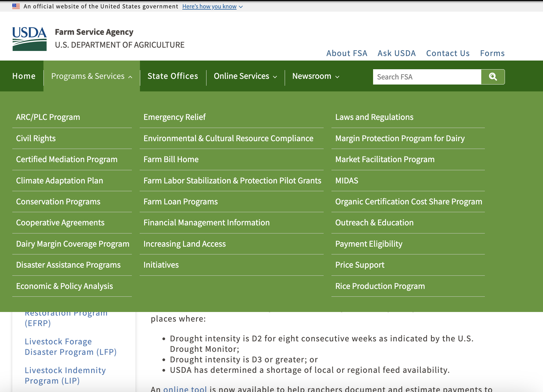Open the Ask USDA link

397,53
